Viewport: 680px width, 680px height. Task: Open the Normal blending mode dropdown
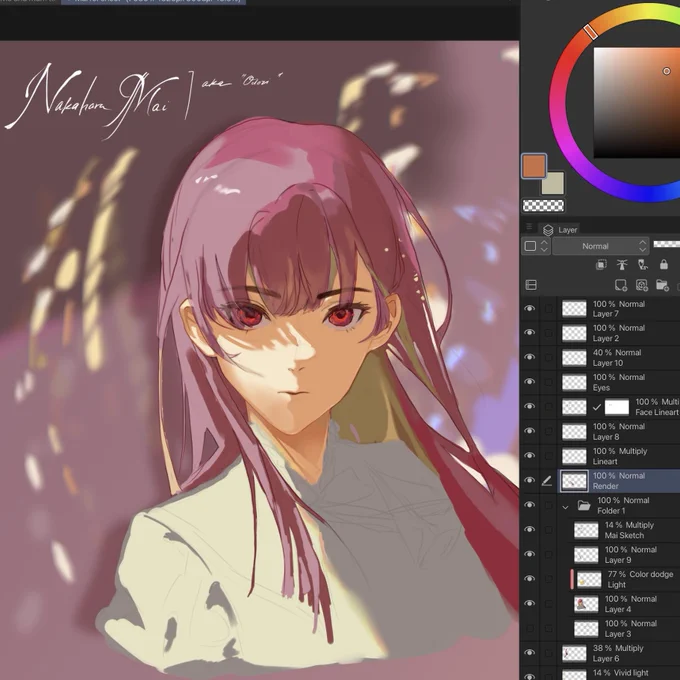point(601,246)
